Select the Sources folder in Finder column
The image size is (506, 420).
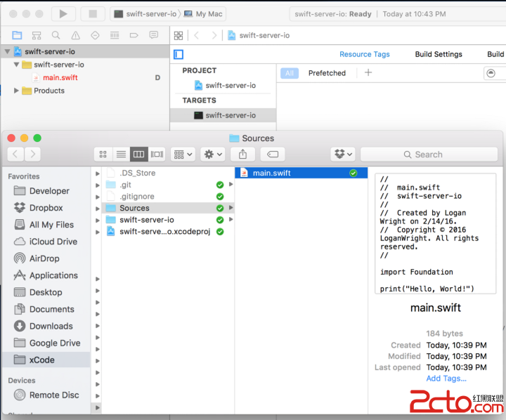click(168, 208)
